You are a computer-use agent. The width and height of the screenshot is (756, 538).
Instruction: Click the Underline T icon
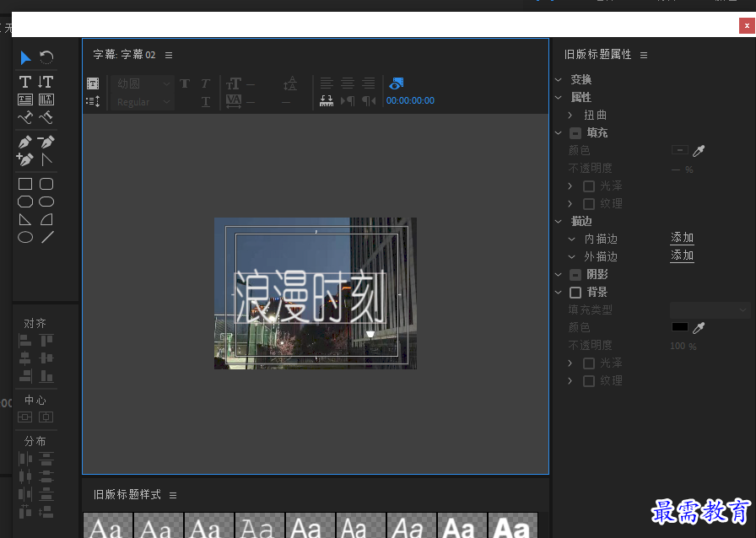pyautogui.click(x=205, y=101)
